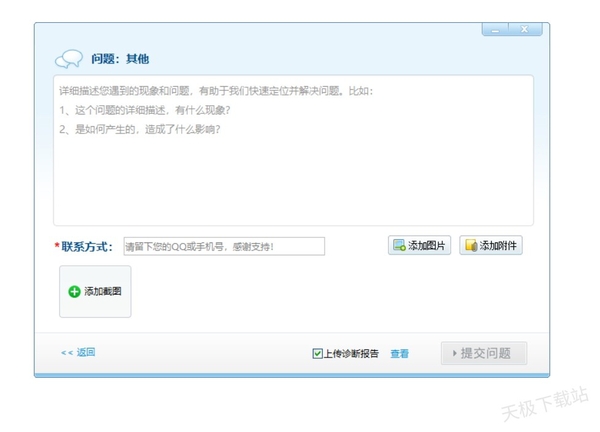The width and height of the screenshot is (600, 432).
Task: Close the feedback dialog window
Action: click(x=525, y=29)
